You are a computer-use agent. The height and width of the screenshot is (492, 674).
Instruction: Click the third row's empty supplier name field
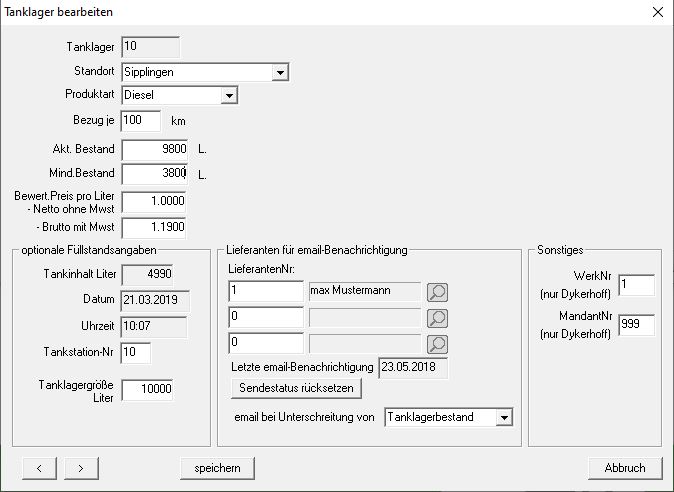tap(365, 343)
